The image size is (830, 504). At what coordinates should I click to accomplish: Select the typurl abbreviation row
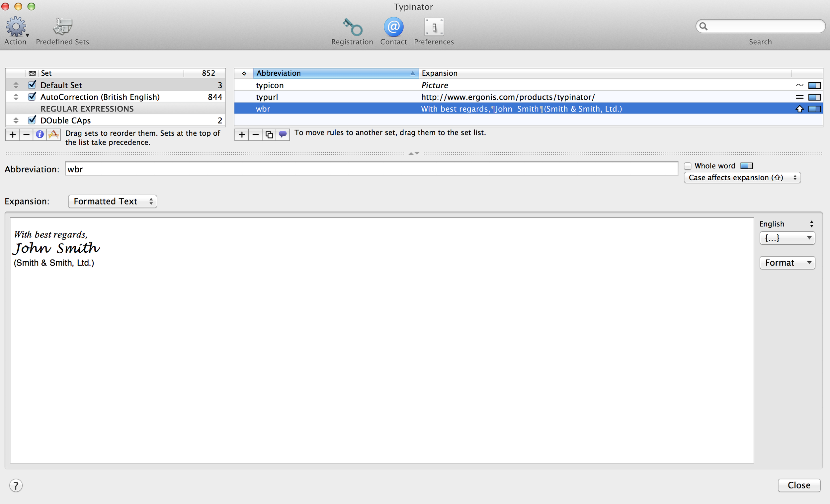click(x=528, y=97)
